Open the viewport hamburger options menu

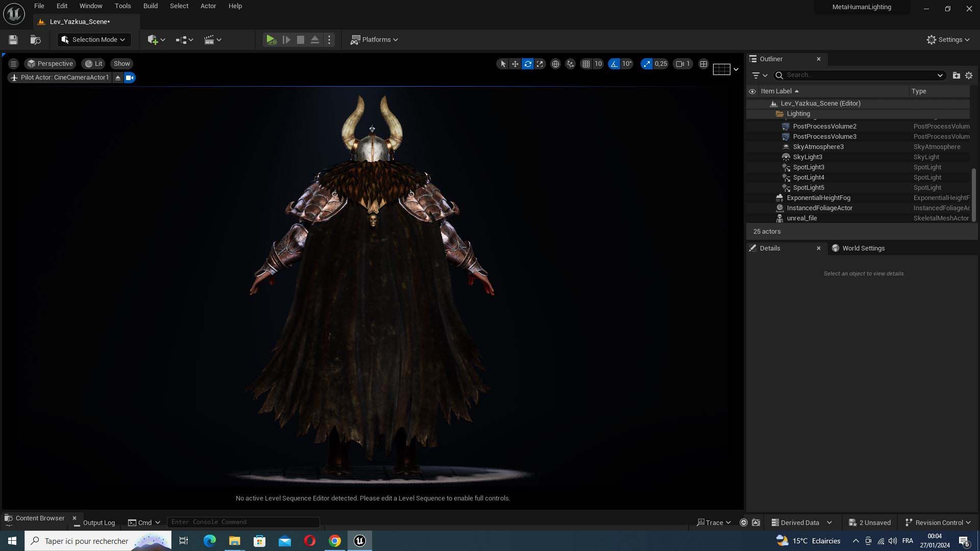point(14,64)
